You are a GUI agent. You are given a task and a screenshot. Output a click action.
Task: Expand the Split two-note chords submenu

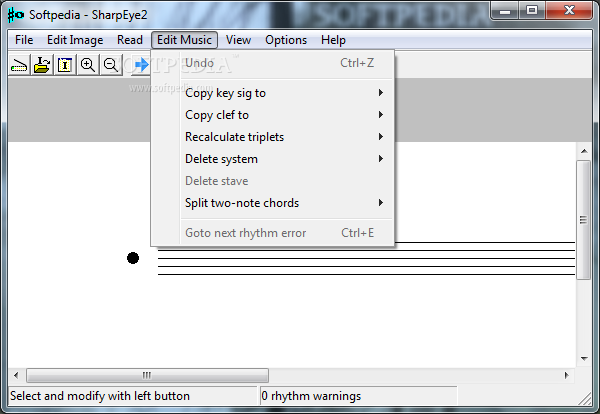[272, 203]
